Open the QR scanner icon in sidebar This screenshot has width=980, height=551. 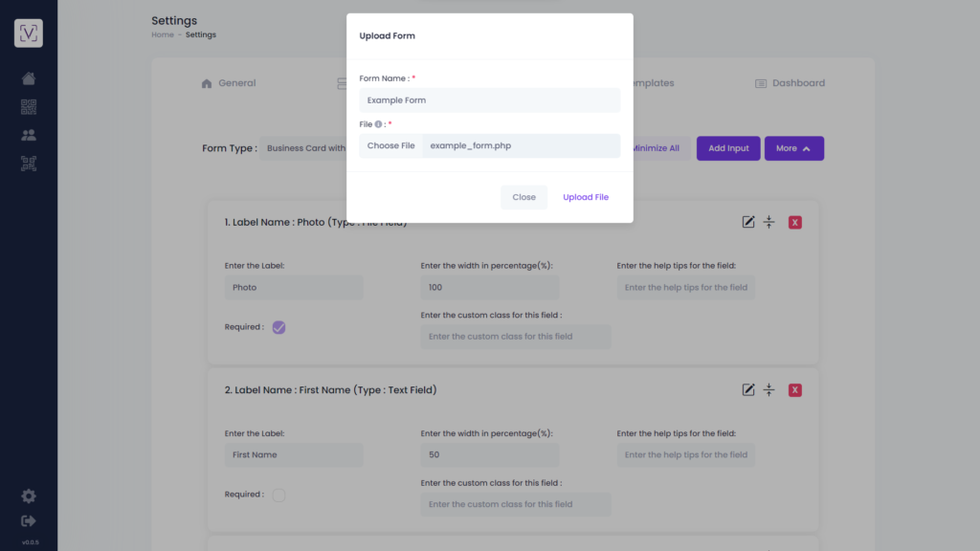tap(29, 164)
